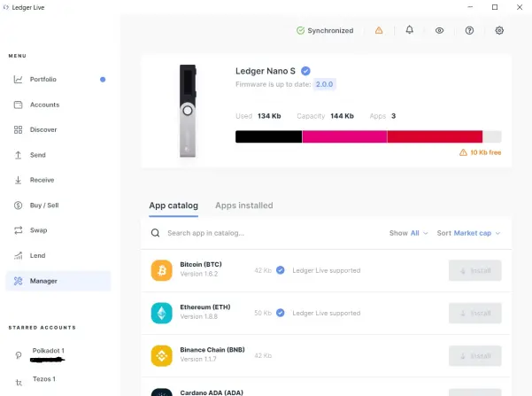Open the Sort Market cap dropdown

tap(468, 233)
